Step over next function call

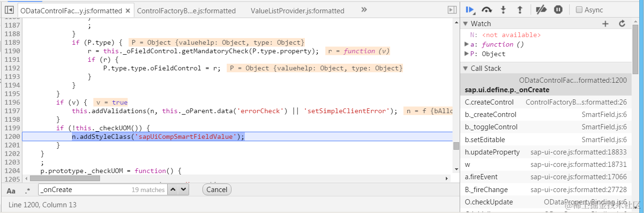coord(487,10)
